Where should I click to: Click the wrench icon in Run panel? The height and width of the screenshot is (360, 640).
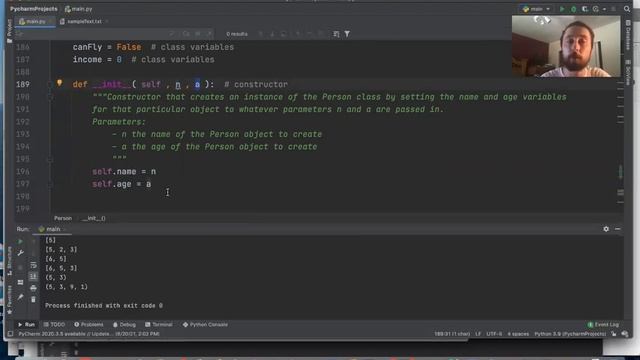[20, 253]
